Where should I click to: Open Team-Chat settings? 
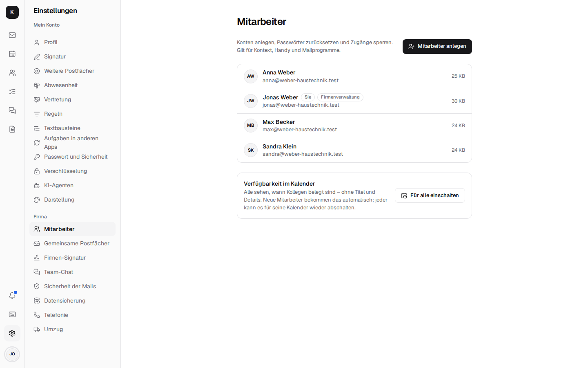(x=72, y=272)
